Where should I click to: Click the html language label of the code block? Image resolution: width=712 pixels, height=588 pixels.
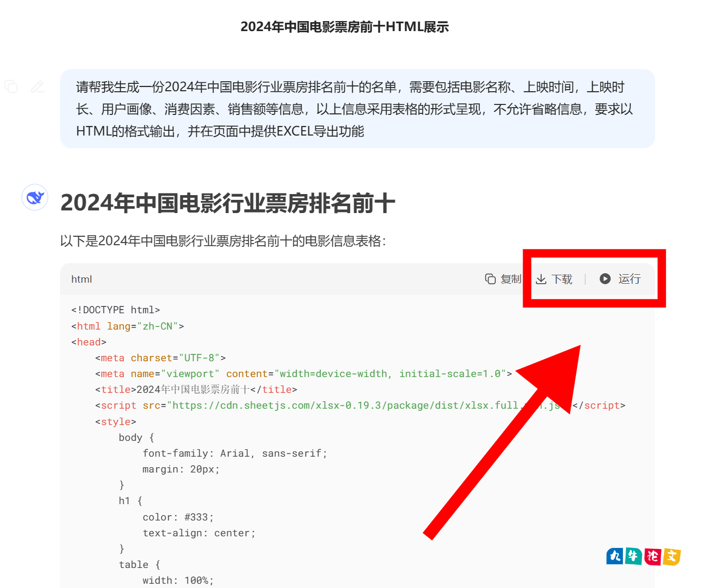coord(82,279)
